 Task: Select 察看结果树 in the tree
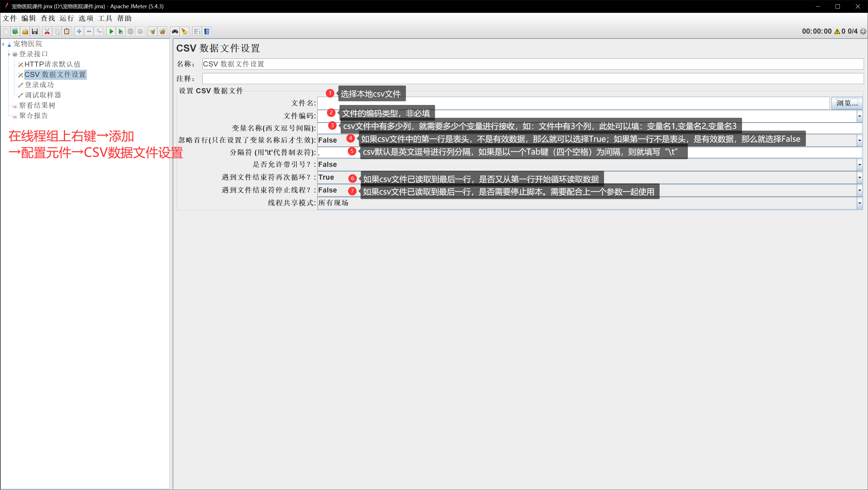(x=37, y=106)
